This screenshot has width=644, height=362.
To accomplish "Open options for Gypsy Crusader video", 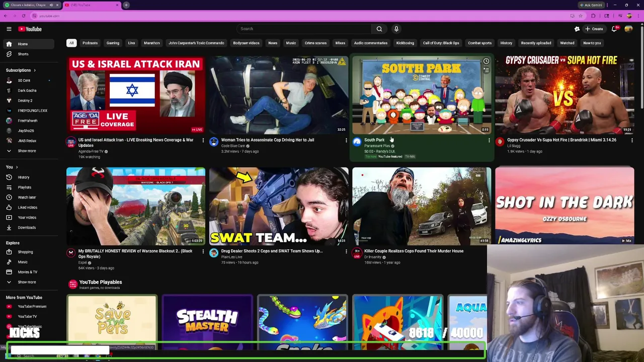I will point(632,140).
